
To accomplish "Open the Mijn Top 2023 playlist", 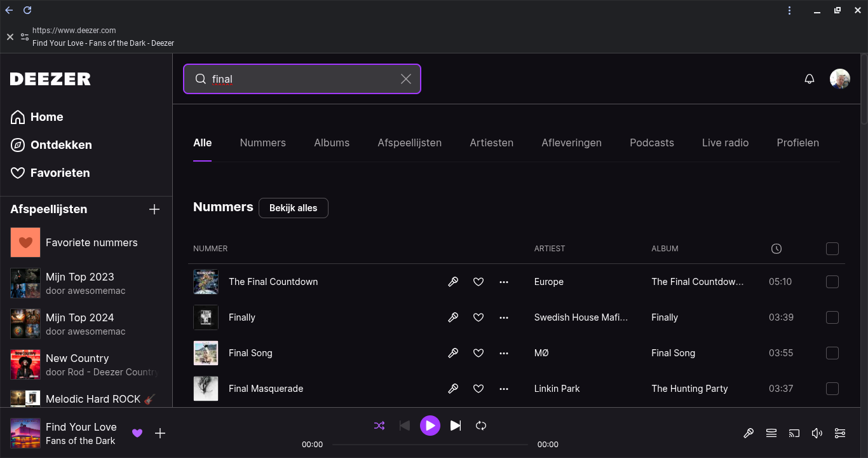I will coord(86,283).
